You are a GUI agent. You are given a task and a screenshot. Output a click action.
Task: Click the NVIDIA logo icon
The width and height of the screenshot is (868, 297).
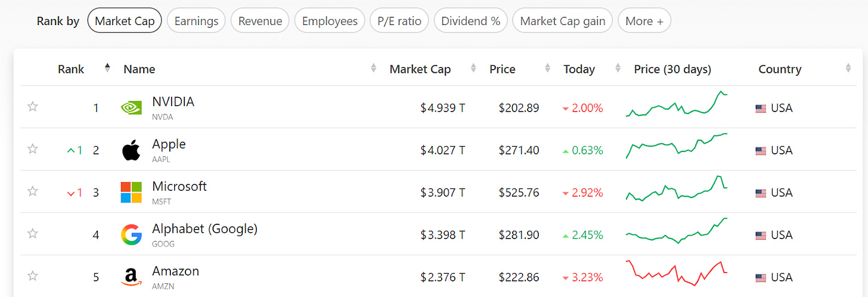(x=131, y=108)
